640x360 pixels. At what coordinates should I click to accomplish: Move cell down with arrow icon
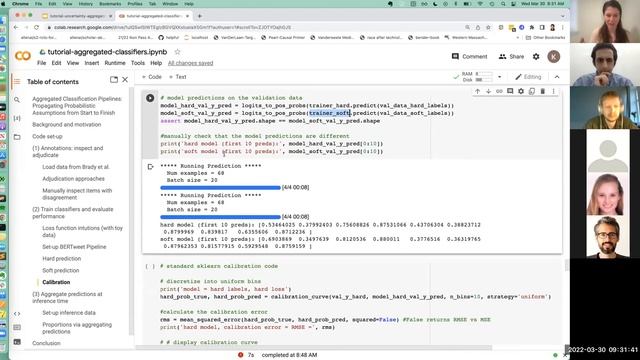coord(488,91)
